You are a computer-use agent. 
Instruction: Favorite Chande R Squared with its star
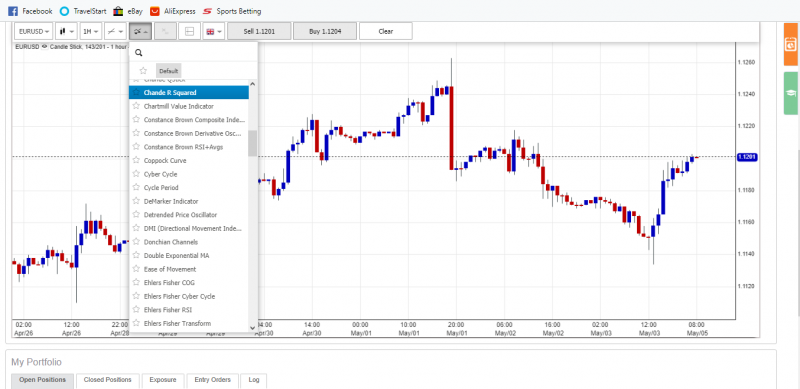click(x=136, y=92)
